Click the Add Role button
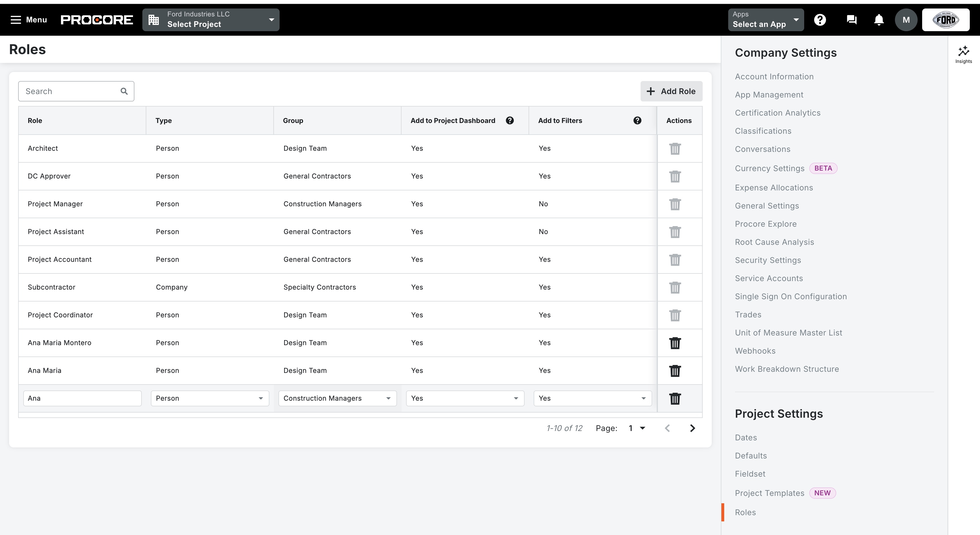The image size is (980, 535). [x=671, y=91]
